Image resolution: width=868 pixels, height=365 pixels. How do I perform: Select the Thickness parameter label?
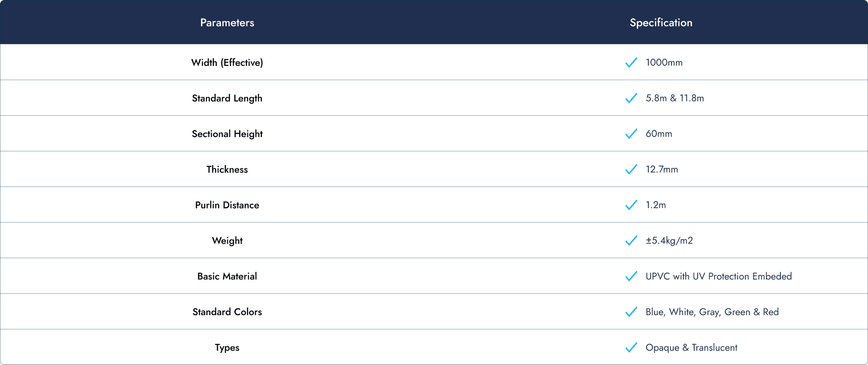227,169
